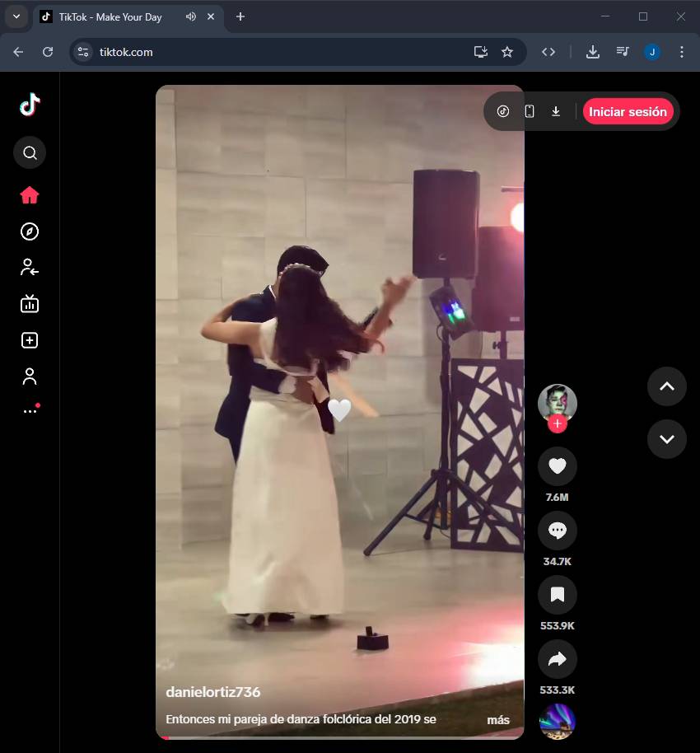Click the Iniciar sesión button
The width and height of the screenshot is (700, 753).
(x=628, y=111)
